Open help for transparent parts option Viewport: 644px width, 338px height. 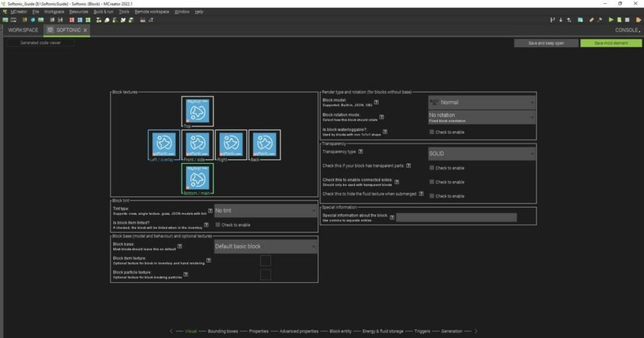tap(409, 166)
